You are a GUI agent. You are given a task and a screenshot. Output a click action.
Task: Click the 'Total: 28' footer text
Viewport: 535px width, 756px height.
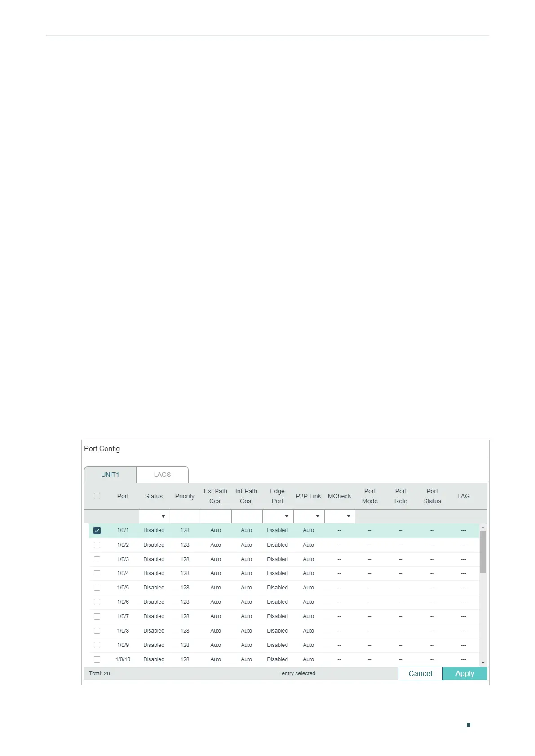(99, 673)
